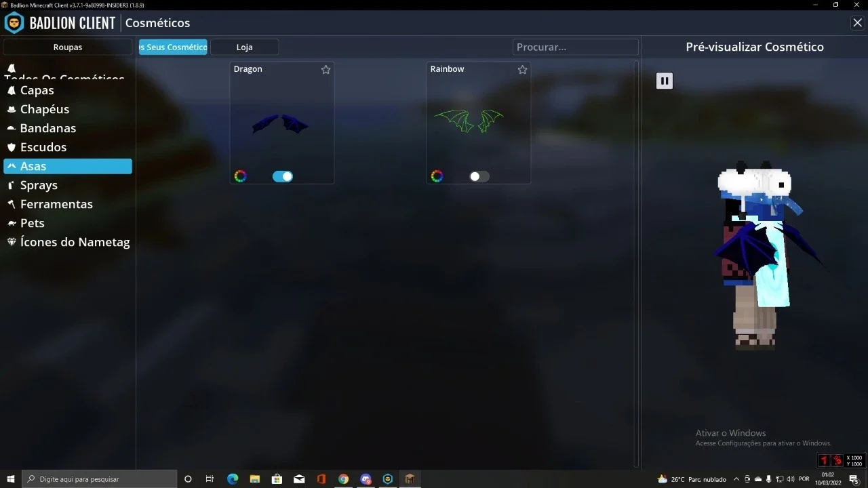The image size is (868, 488).
Task: Open color wheel for Rainbow wings
Action: [x=437, y=176]
